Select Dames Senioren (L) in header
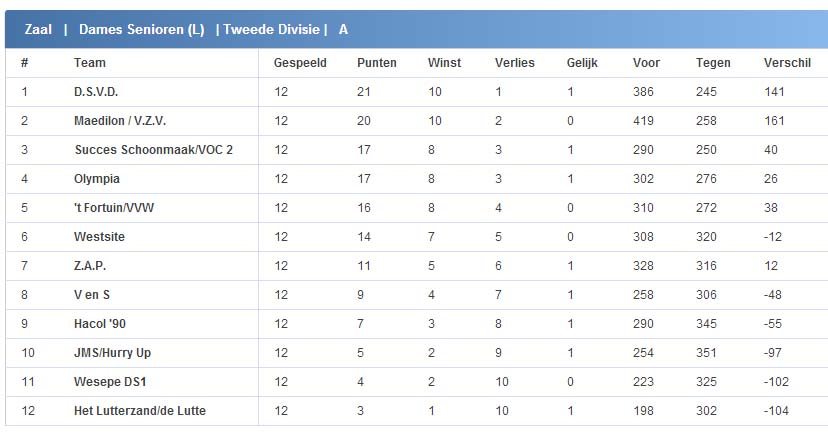The image size is (828, 433). 141,30
